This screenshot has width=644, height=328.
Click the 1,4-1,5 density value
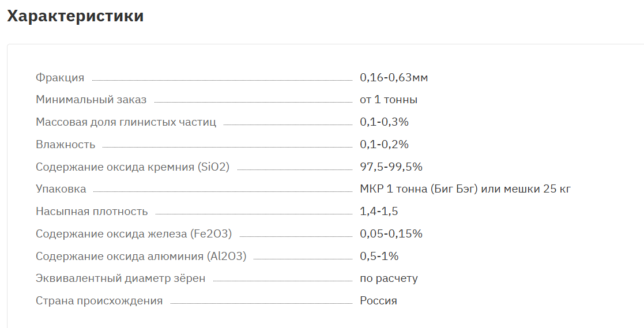[x=379, y=212]
